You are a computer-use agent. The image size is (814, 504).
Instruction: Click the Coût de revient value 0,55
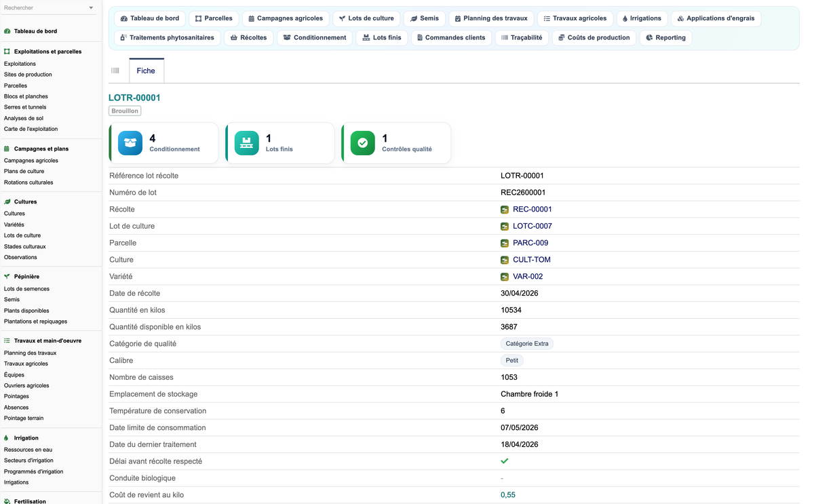(x=508, y=495)
